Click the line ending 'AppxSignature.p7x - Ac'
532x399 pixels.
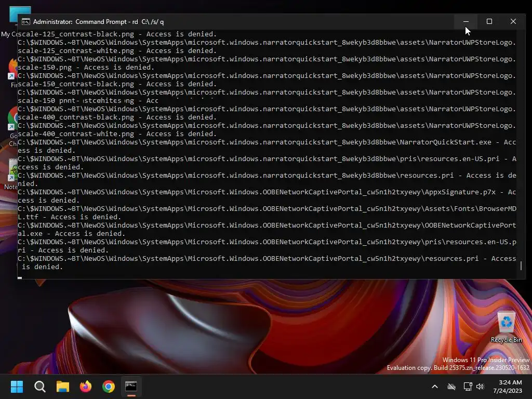pos(267,192)
